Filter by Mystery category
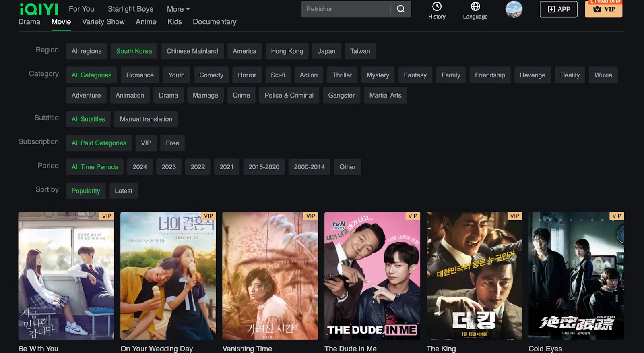The width and height of the screenshot is (644, 353). pos(378,75)
